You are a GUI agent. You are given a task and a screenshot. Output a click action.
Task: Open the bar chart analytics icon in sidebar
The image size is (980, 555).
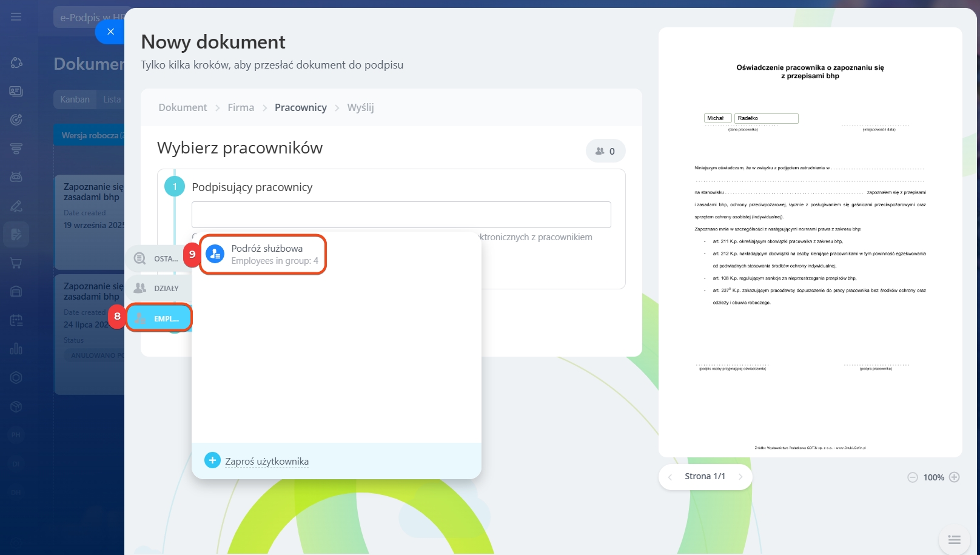(x=16, y=349)
